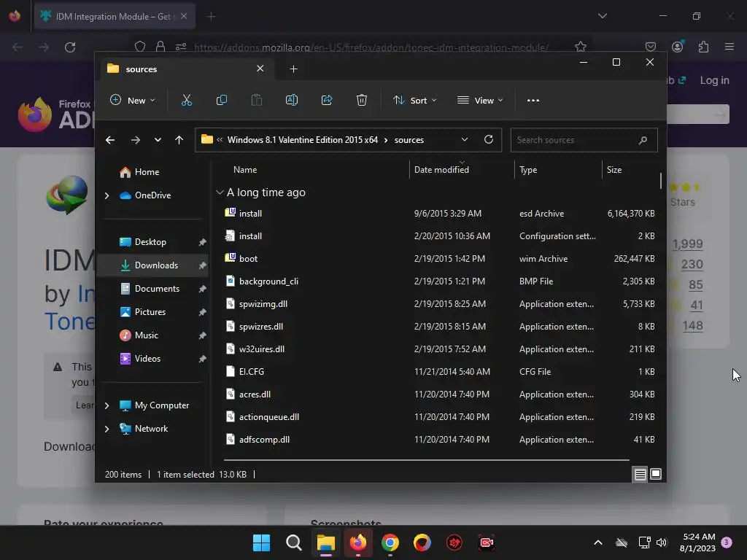This screenshot has height=560, width=747.
Task: Open recent locations chevron beside forward arrow
Action: tap(158, 140)
